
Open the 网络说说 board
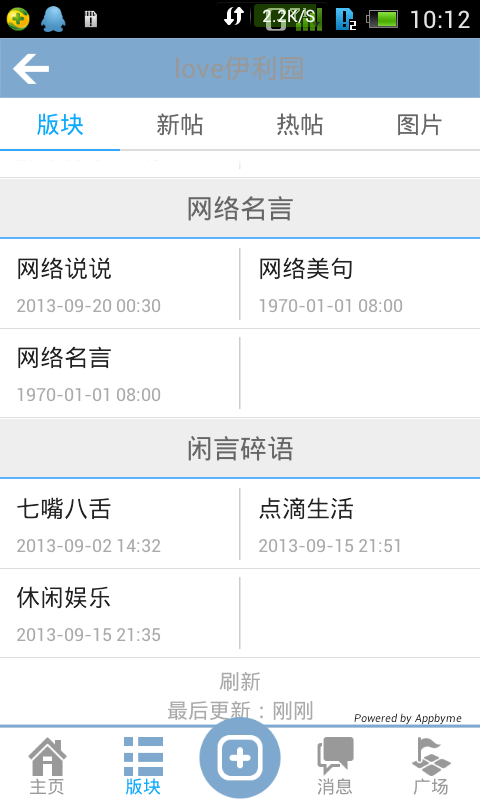pyautogui.click(x=119, y=284)
